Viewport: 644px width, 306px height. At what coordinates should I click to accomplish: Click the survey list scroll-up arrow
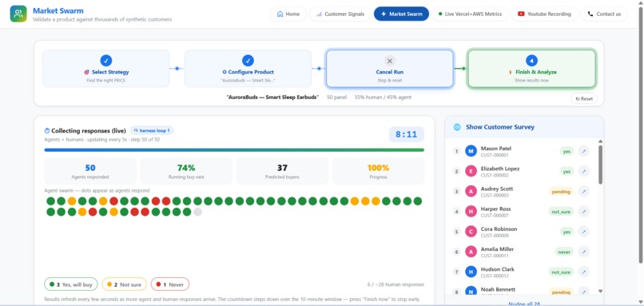pos(600,141)
